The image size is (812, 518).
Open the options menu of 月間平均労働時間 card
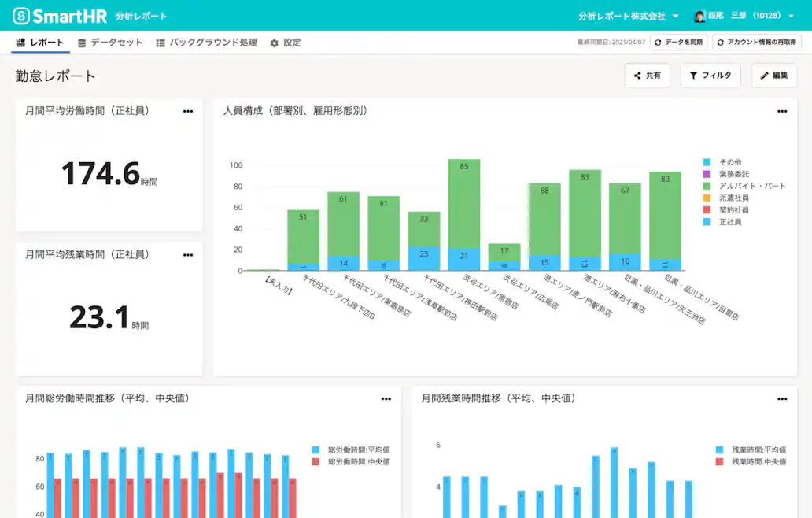click(188, 111)
